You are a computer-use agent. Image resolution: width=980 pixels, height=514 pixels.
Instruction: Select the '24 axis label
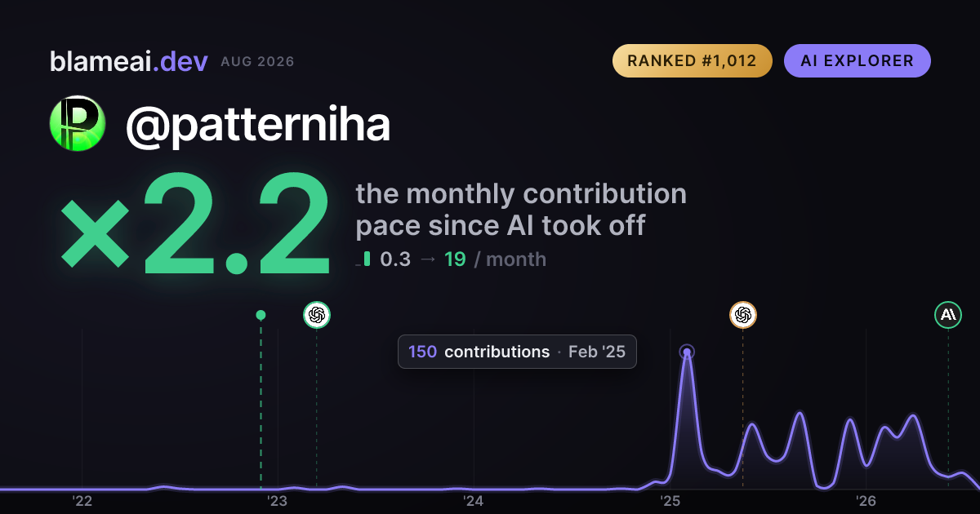coord(474,500)
